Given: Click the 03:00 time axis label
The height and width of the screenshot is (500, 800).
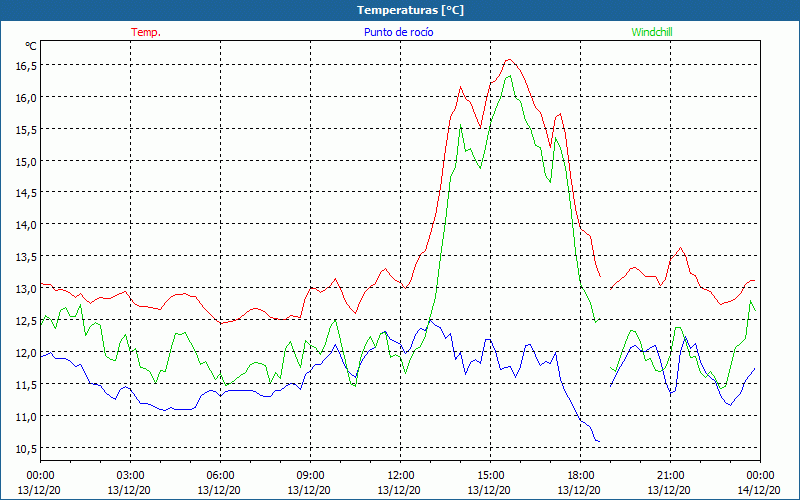Looking at the screenshot, I should 130,476.
